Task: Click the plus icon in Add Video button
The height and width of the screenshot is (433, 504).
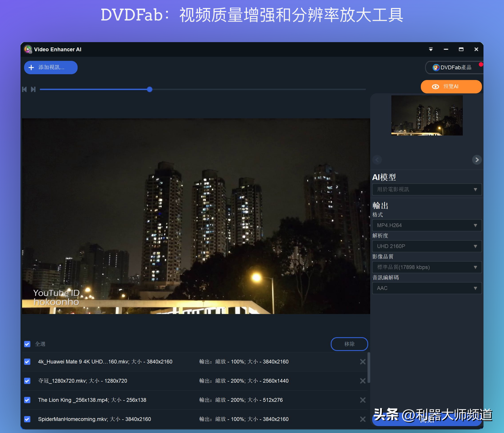Action: pyautogui.click(x=31, y=67)
